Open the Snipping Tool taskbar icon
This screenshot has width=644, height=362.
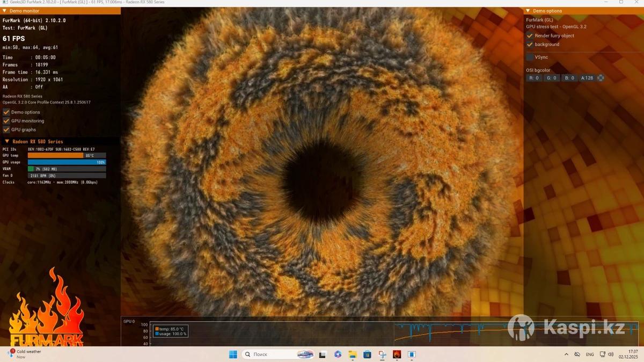click(x=382, y=354)
